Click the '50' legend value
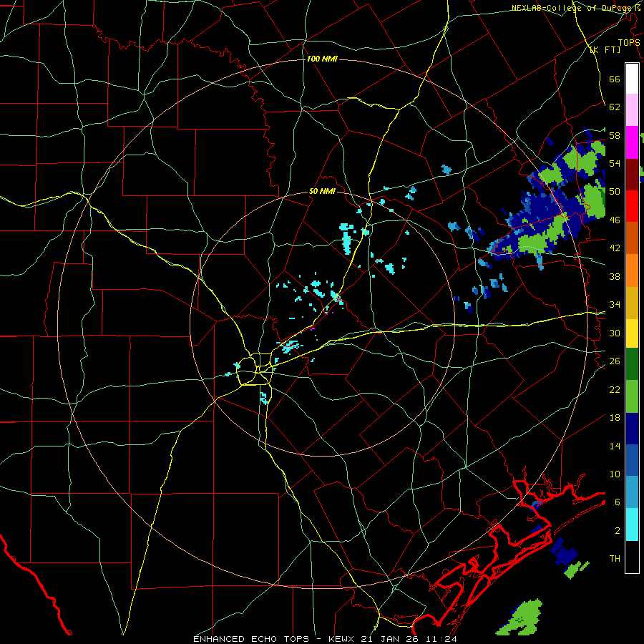Screen dimensions: 644x644 [615, 192]
